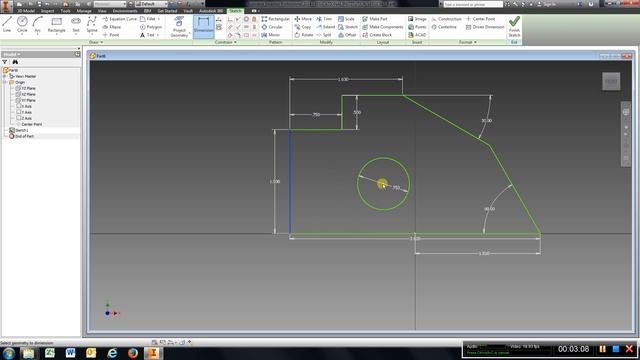
Task: Open the Manage ribbon tab
Action: 84,11
